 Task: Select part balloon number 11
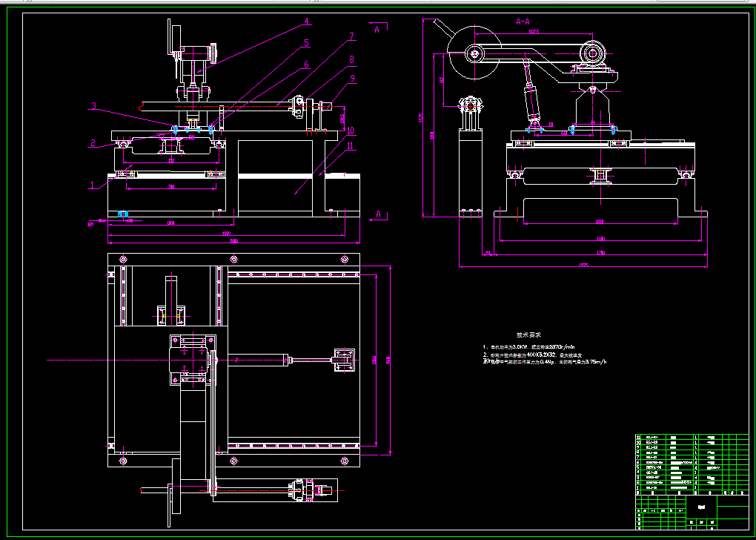click(351, 147)
